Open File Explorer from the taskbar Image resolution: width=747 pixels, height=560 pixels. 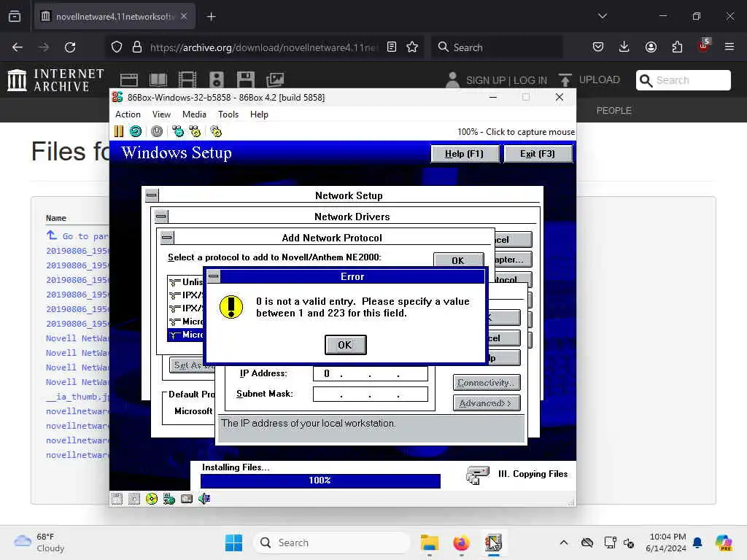tap(429, 542)
